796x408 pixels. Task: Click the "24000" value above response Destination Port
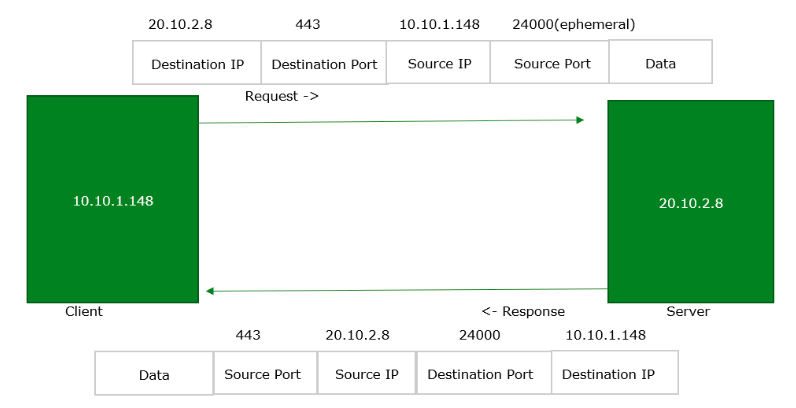(x=479, y=335)
